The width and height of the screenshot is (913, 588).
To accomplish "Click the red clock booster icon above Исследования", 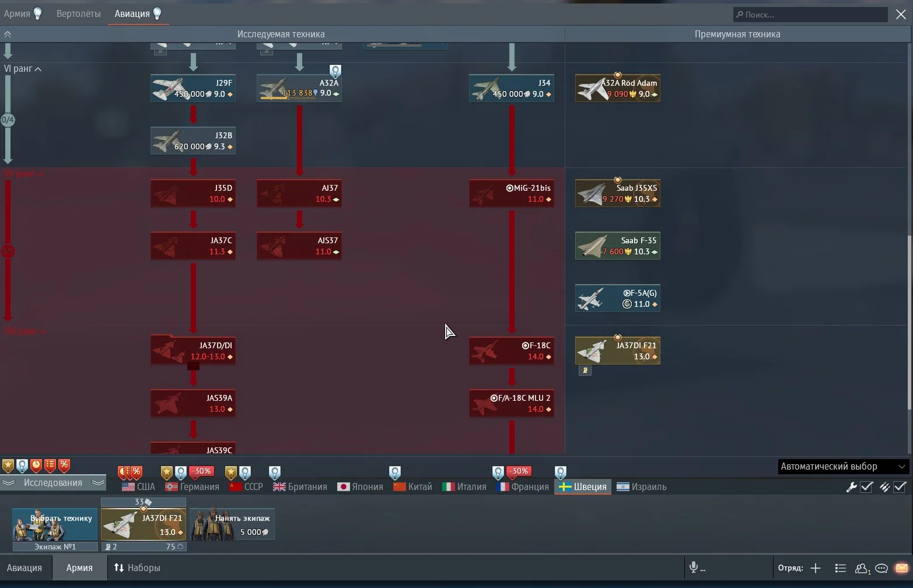I will 36,466.
